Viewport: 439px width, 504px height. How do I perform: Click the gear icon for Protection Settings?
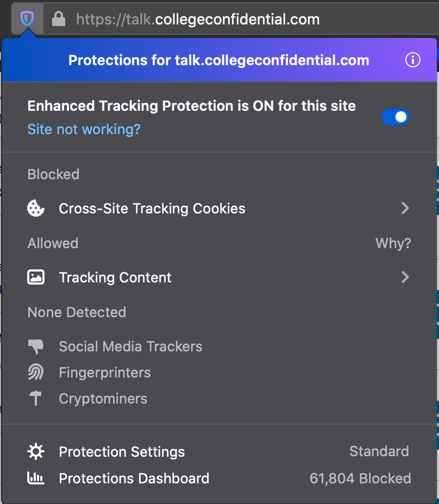pyautogui.click(x=36, y=452)
